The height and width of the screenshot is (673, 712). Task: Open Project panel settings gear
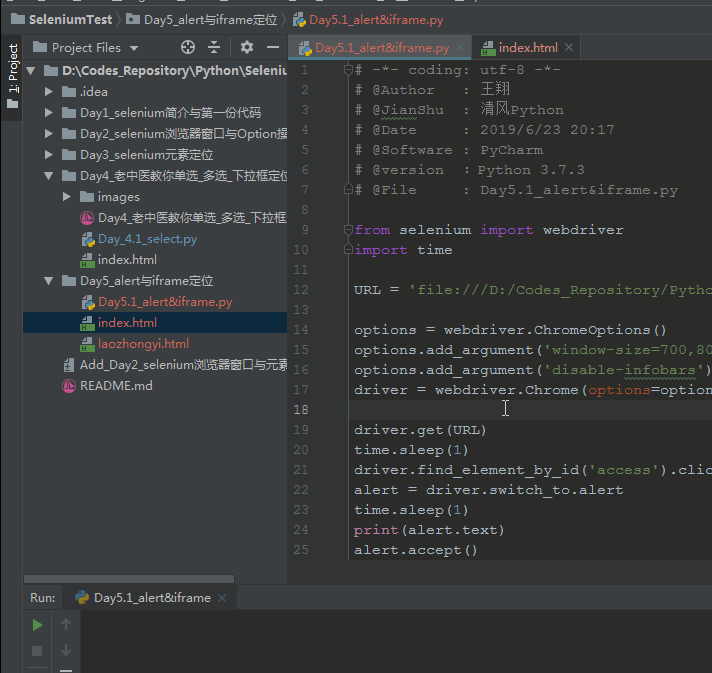pos(247,47)
